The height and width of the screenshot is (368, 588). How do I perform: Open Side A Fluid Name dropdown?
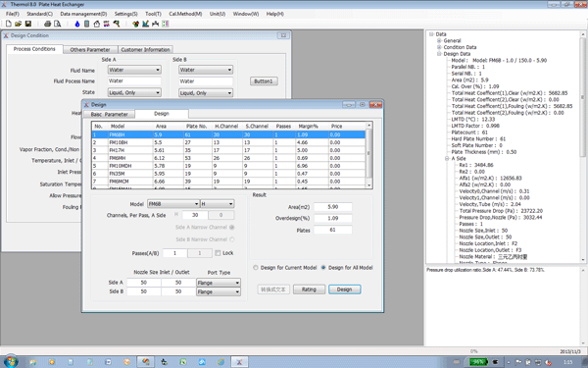point(134,70)
